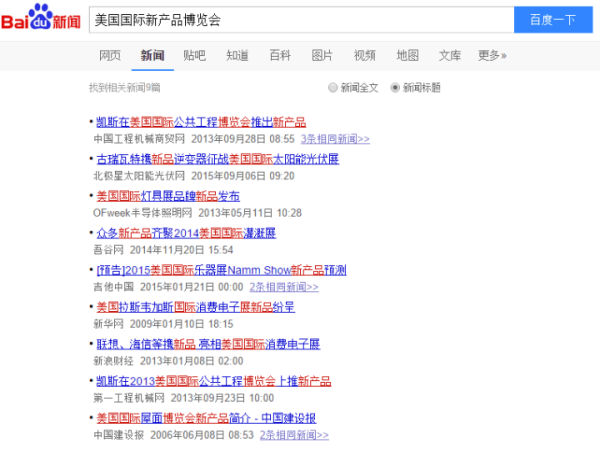This screenshot has width=600, height=452.
Task: Select the 新闻标题 radio button
Action: [396, 88]
